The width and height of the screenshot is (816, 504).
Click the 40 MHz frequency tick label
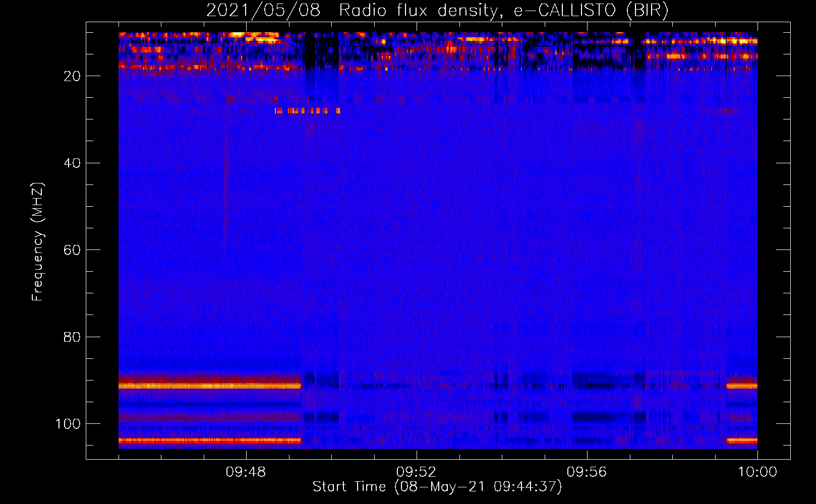point(72,163)
